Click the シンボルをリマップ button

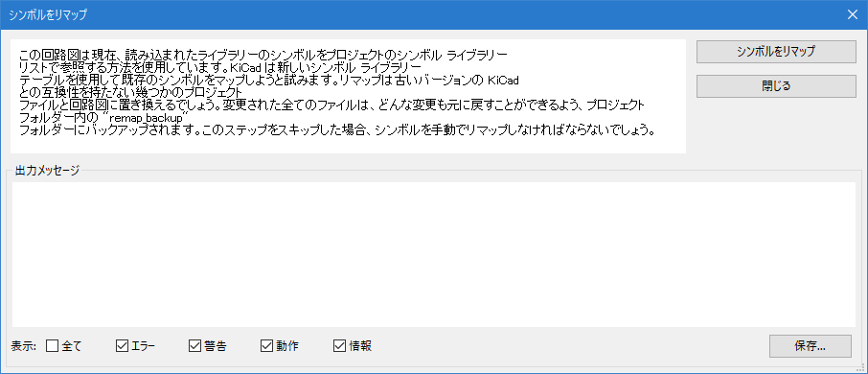point(776,52)
